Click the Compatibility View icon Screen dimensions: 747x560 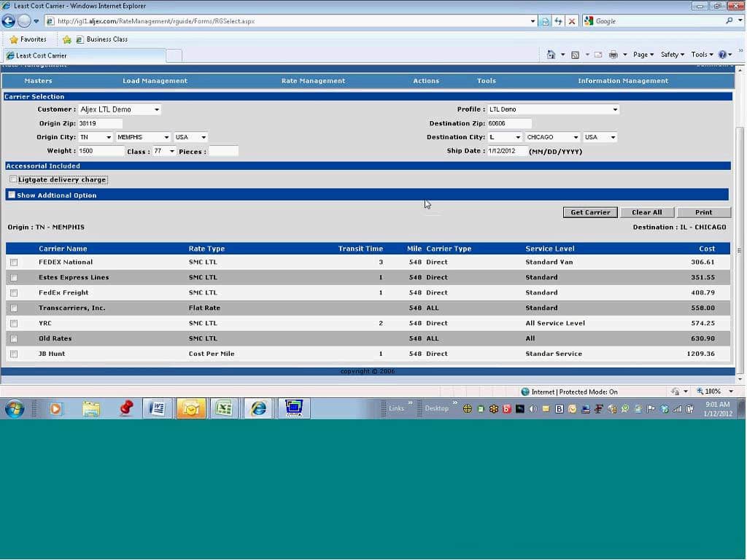tap(545, 21)
